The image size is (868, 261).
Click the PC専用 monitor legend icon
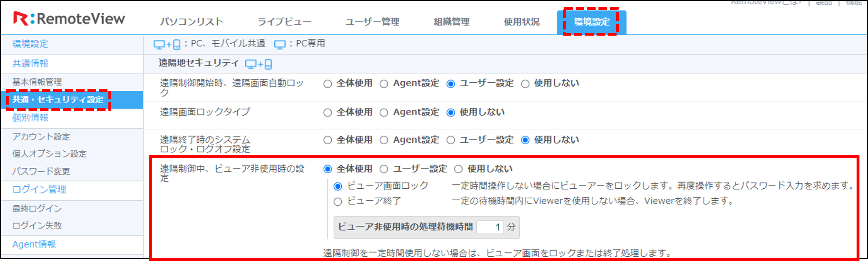click(x=280, y=44)
